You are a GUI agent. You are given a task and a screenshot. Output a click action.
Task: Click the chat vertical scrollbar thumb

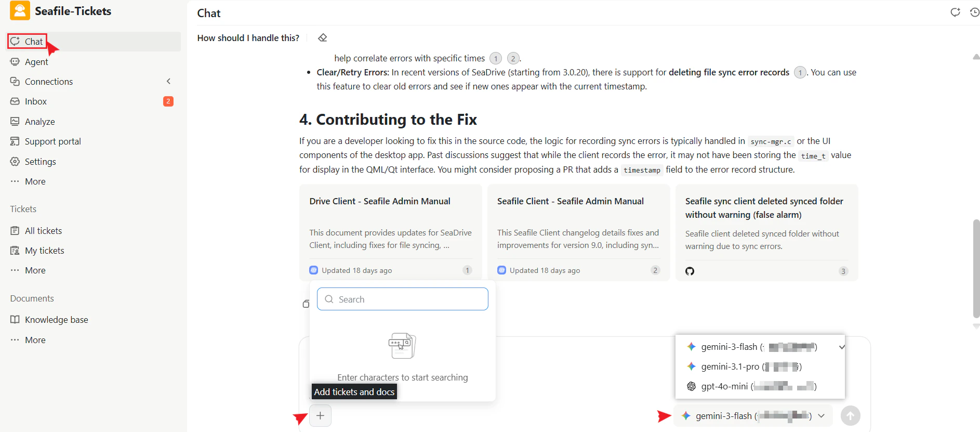click(976, 268)
